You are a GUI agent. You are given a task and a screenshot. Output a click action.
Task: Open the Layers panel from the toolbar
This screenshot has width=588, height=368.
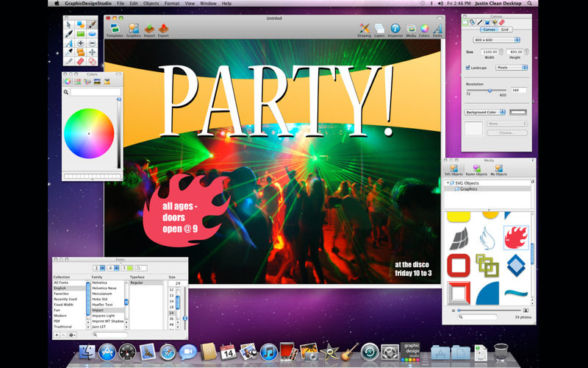379,30
